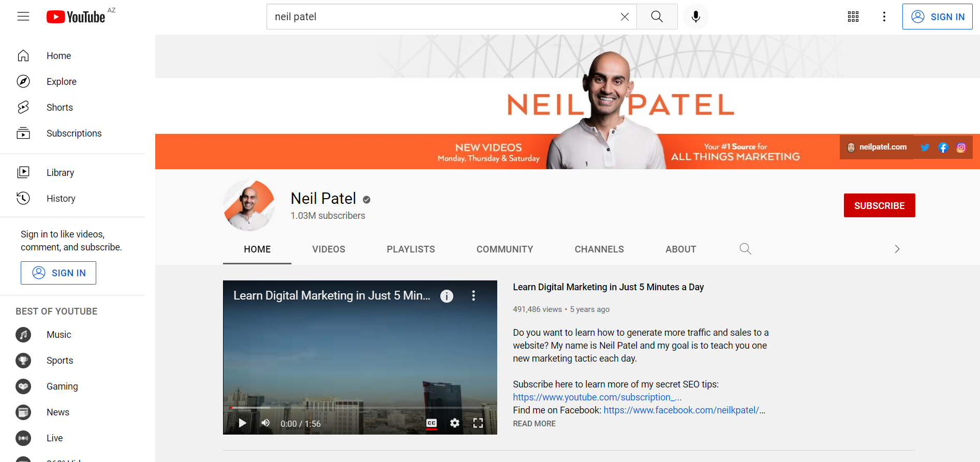Screen dimensions: 980x462
Task: Click READ MORE in description
Action: [534, 424]
